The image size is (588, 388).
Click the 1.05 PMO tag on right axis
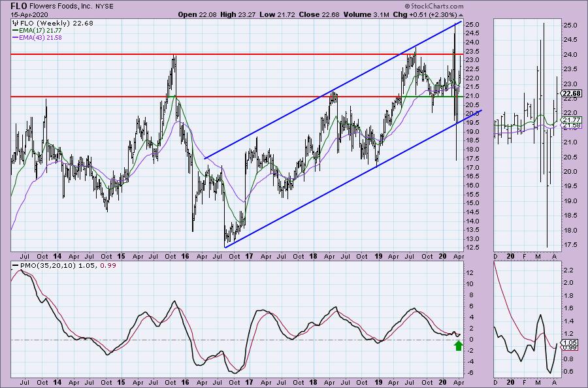(570, 342)
